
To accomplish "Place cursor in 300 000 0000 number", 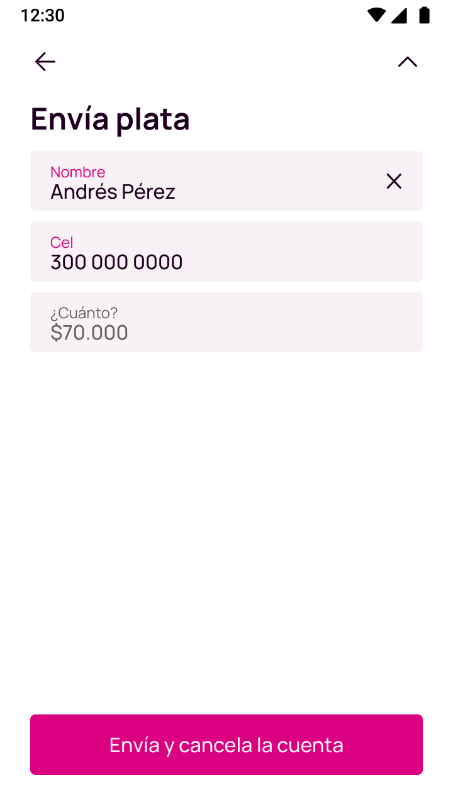I will coord(117,262).
